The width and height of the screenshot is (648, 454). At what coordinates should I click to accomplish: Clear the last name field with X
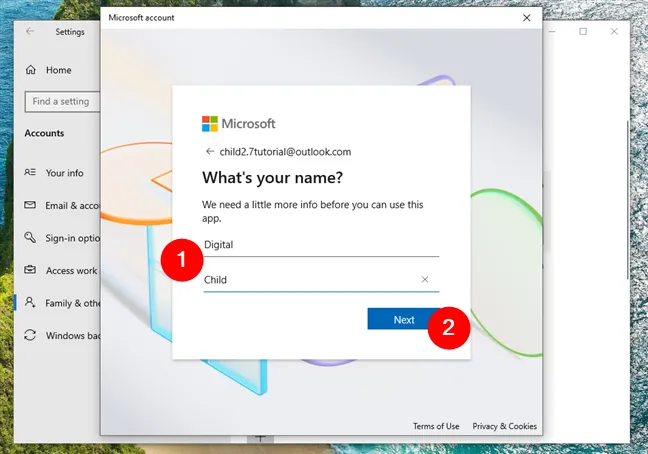[425, 280]
